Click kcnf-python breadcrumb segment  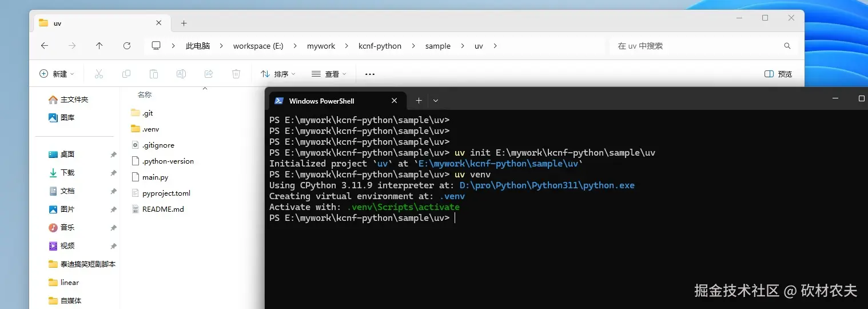click(x=380, y=46)
